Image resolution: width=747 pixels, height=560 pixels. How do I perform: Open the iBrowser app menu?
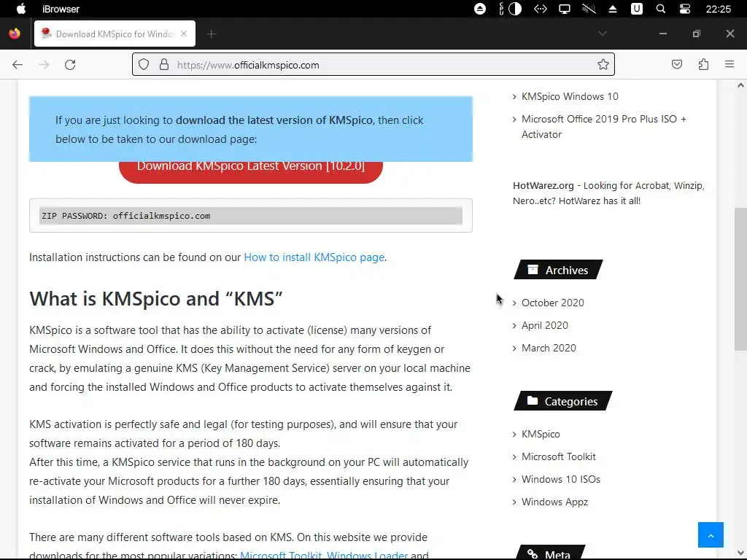click(61, 9)
